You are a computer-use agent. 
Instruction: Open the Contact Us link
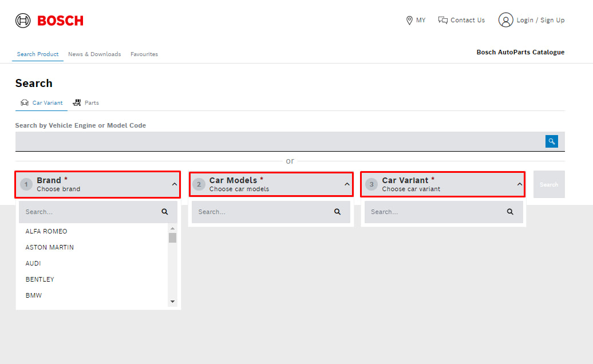[461, 20]
